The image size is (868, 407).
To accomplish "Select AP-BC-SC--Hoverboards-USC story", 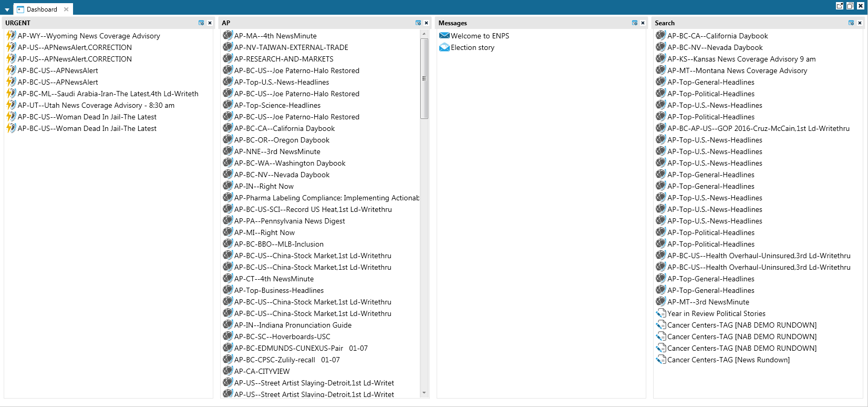I will [282, 337].
